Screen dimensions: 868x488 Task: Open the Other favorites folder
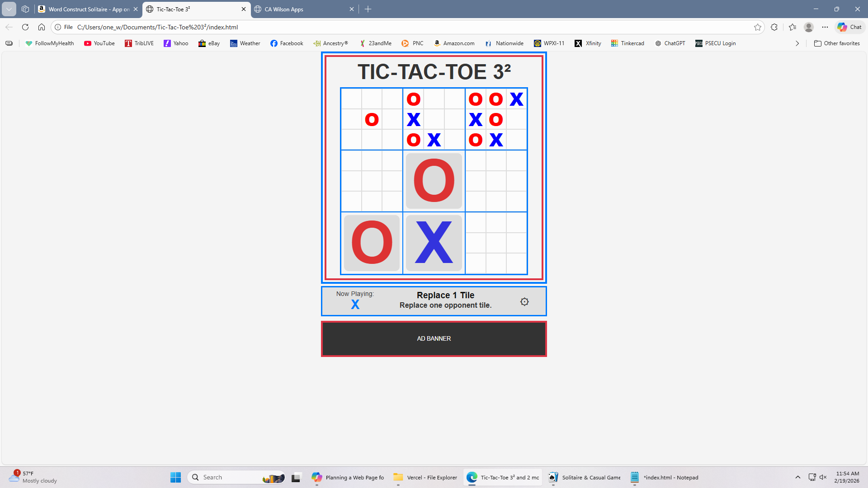pyautogui.click(x=837, y=43)
